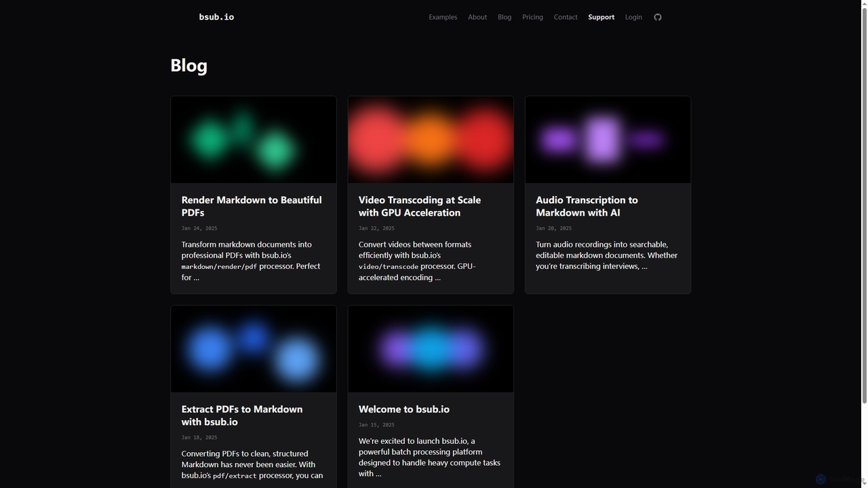Screen dimensions: 868x488
Task: Click the 'video/transcode' code text
Action: tap(389, 267)
